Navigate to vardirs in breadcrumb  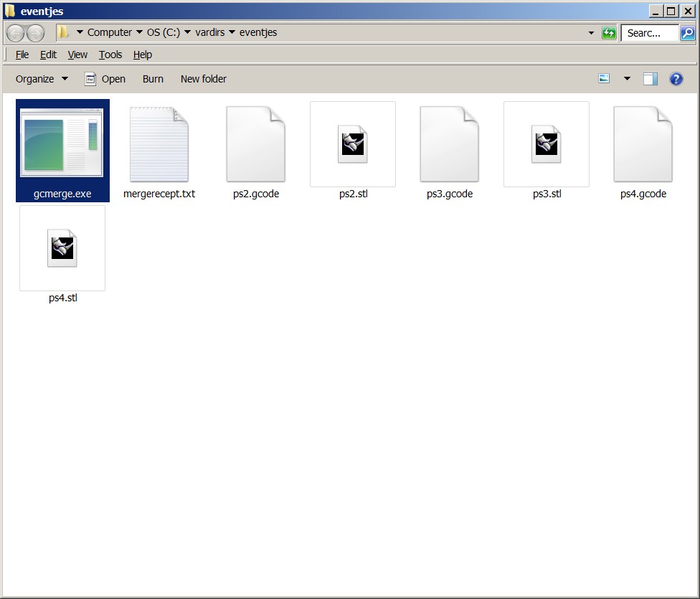[x=210, y=32]
